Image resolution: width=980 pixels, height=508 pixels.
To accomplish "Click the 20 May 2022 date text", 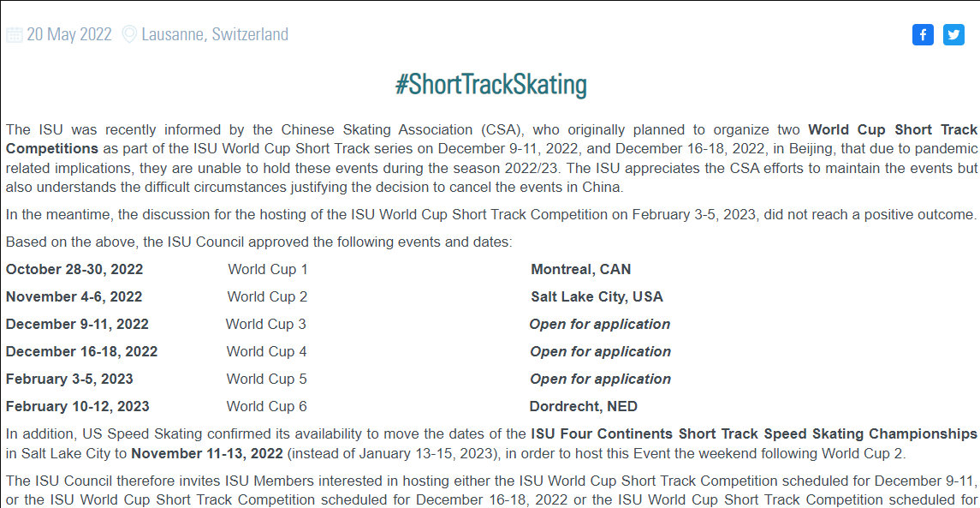I will click(69, 35).
